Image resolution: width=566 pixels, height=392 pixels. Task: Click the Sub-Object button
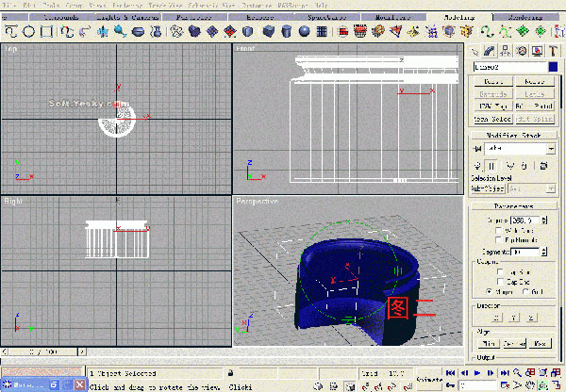pyautogui.click(x=488, y=188)
